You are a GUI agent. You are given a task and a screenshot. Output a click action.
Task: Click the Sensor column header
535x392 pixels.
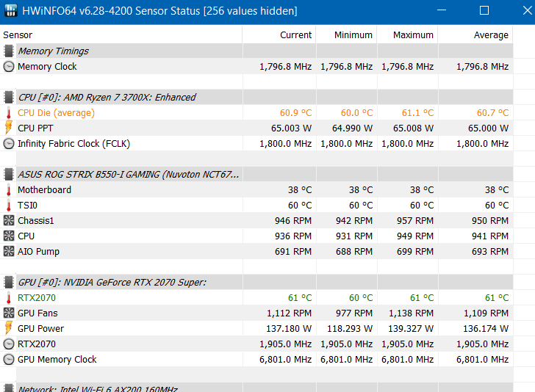(121, 35)
